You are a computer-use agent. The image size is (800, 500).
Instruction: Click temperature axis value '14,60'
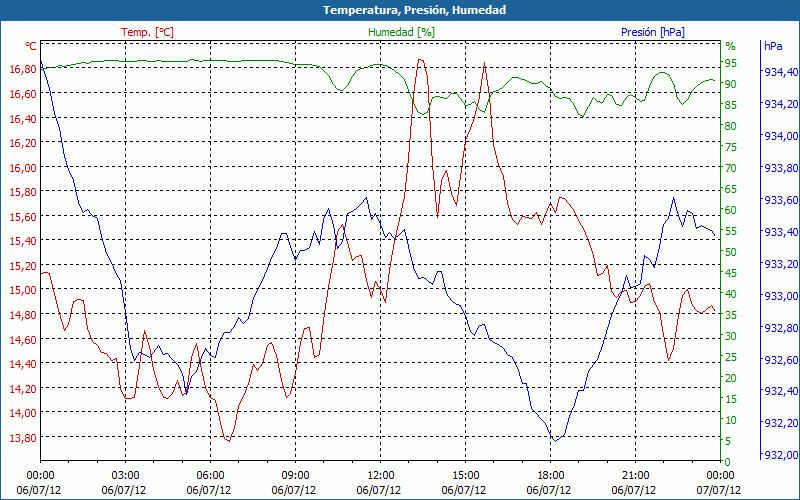(23, 339)
